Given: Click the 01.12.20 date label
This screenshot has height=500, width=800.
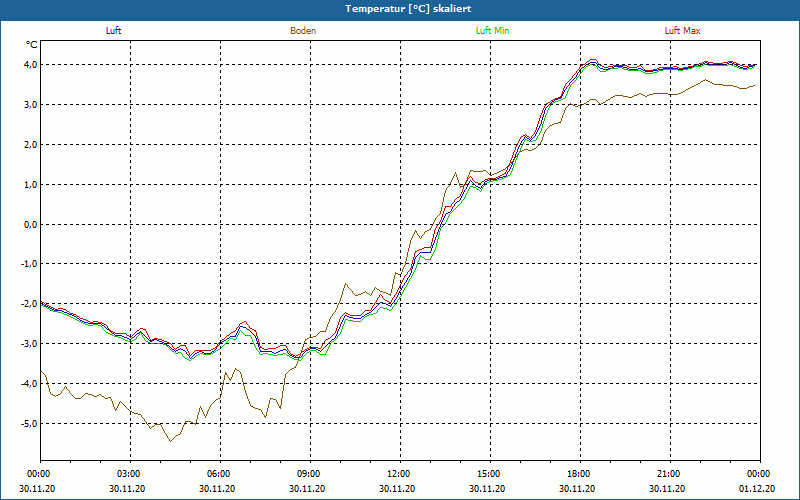Looking at the screenshot, I should click(x=757, y=488).
